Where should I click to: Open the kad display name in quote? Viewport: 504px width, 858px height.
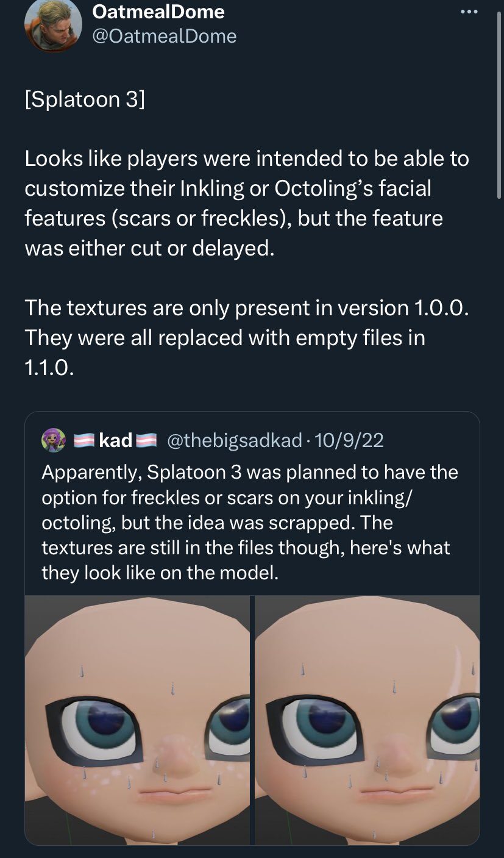(x=115, y=440)
